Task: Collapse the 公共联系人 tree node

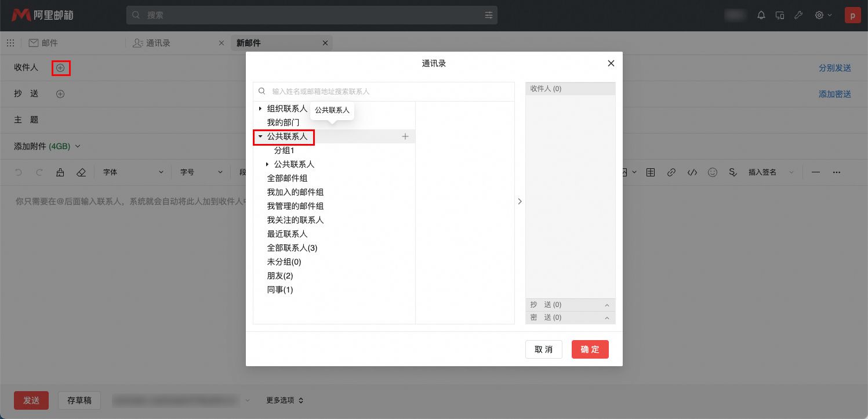Action: point(260,136)
